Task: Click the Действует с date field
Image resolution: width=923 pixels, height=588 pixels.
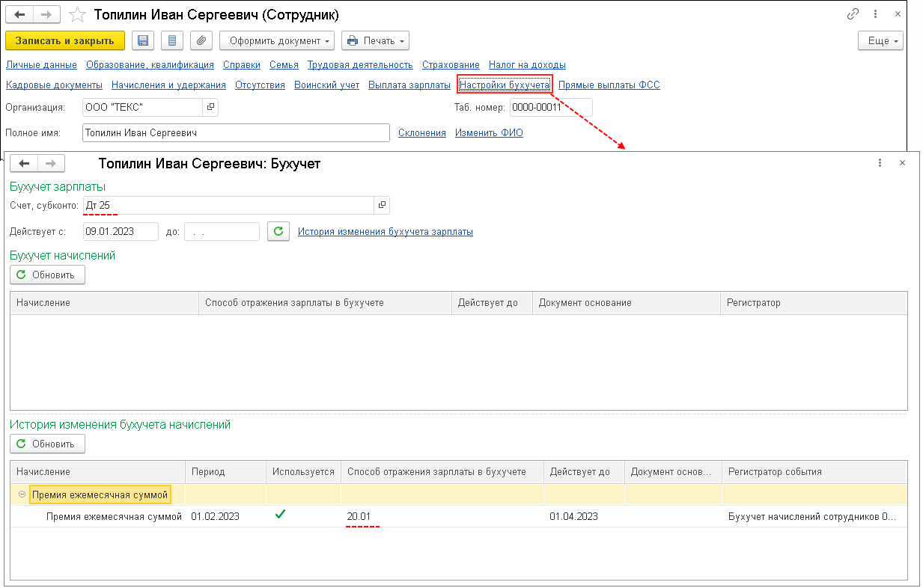Action: coord(120,231)
